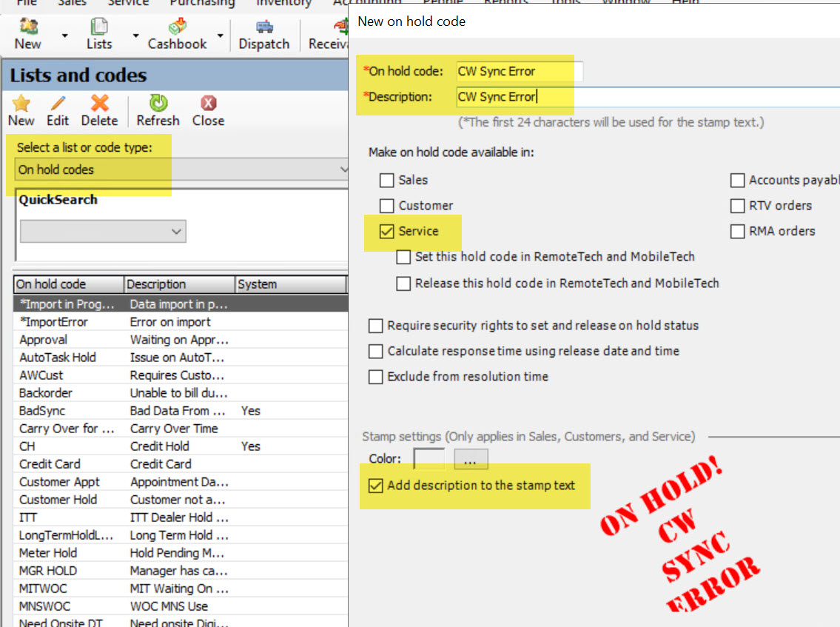Image resolution: width=840 pixels, height=627 pixels.
Task: Select the MITWOC row
Action: (x=181, y=589)
